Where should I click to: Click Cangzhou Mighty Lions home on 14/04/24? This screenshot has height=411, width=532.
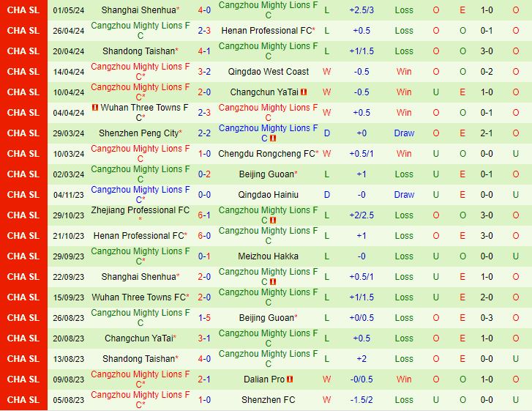tap(141, 71)
